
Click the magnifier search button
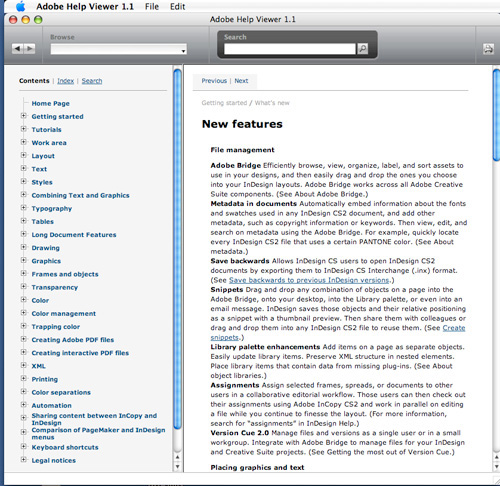363,49
